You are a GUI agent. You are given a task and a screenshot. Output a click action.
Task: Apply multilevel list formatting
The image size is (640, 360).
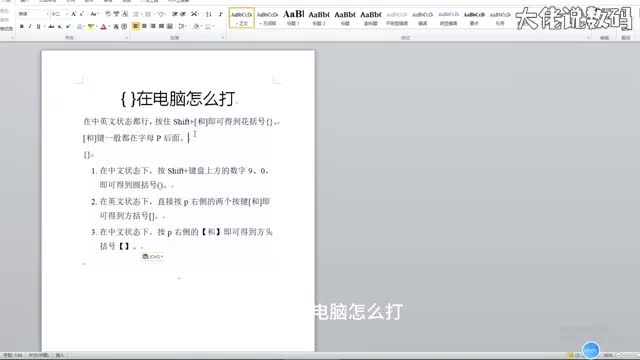tap(161, 14)
